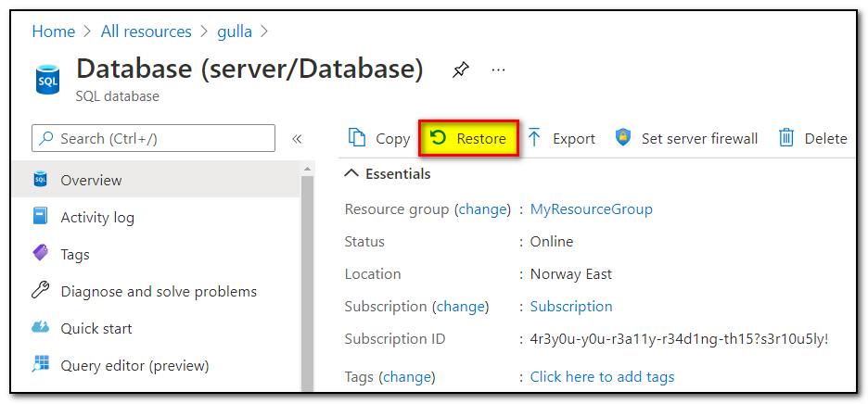This screenshot has width=868, height=404.
Task: Click the Quick start cloud icon
Action: (x=41, y=328)
